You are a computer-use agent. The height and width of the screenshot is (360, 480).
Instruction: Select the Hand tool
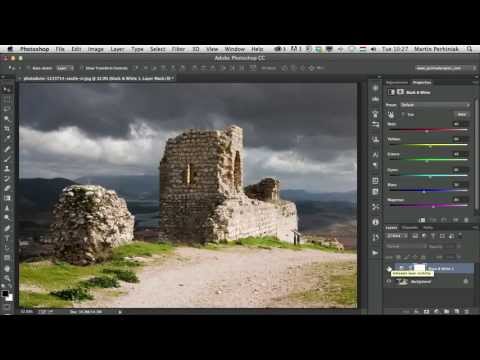(7, 268)
